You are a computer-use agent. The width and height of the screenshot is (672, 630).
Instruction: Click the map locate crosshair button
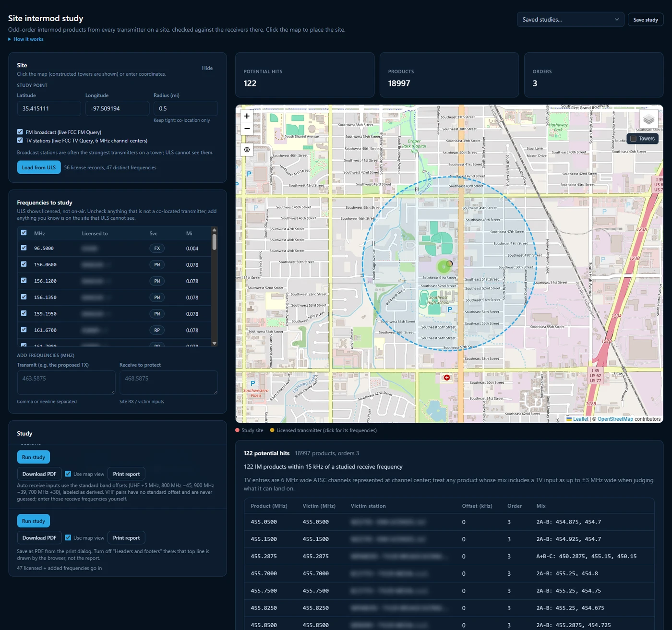(247, 150)
